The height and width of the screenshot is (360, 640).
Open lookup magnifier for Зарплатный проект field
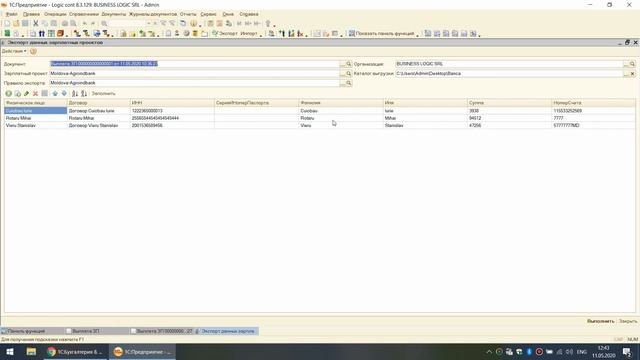pyautogui.click(x=349, y=73)
